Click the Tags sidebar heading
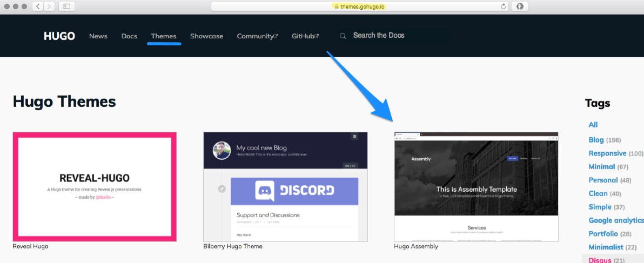The image size is (644, 263). coord(598,103)
